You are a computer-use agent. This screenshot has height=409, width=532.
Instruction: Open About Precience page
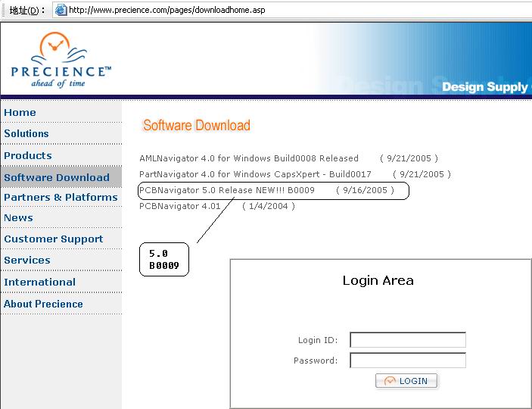point(43,304)
